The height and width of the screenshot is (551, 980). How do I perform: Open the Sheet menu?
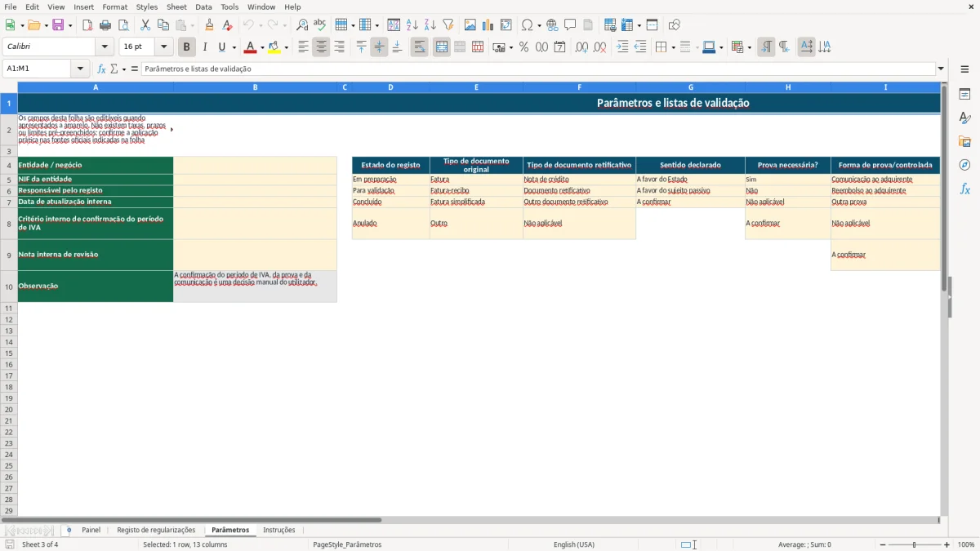coord(176,7)
